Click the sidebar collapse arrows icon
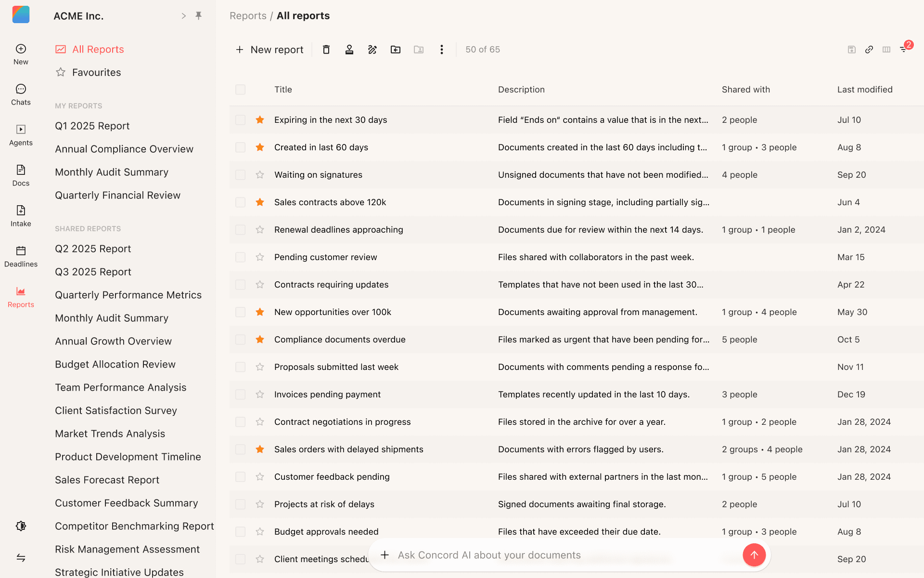 coord(21,558)
